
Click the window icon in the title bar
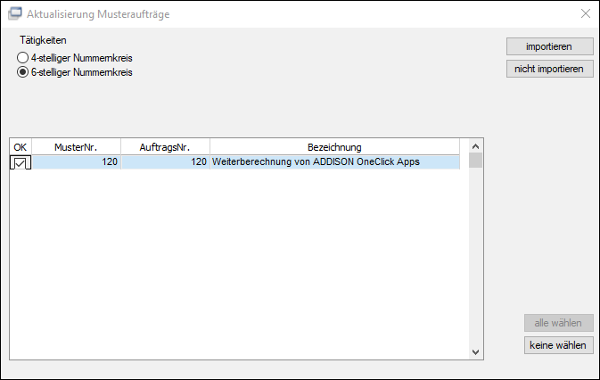[x=15, y=14]
